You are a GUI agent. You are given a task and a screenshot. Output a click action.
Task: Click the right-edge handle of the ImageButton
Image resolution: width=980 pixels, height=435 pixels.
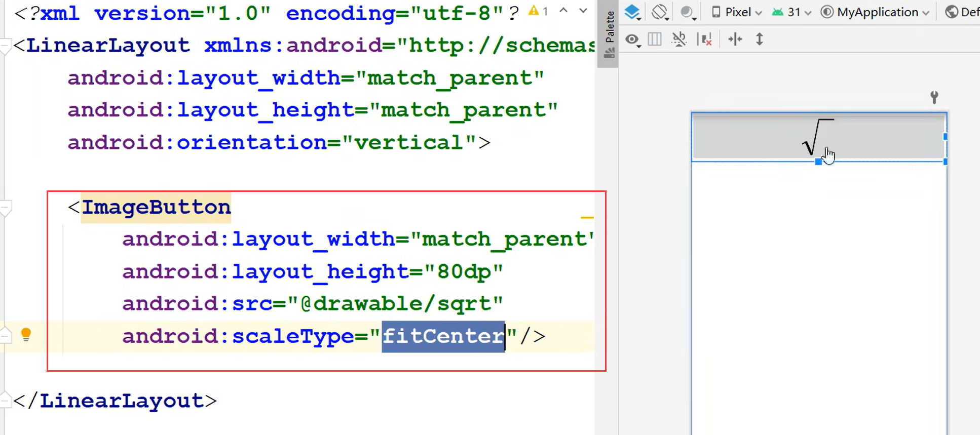pyautogui.click(x=946, y=137)
